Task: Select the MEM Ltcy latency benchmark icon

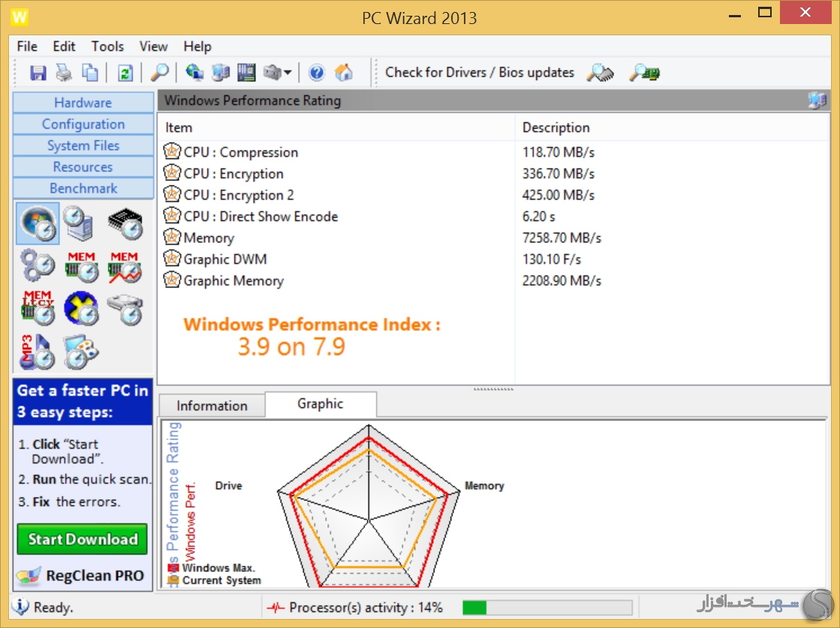Action: click(38, 309)
